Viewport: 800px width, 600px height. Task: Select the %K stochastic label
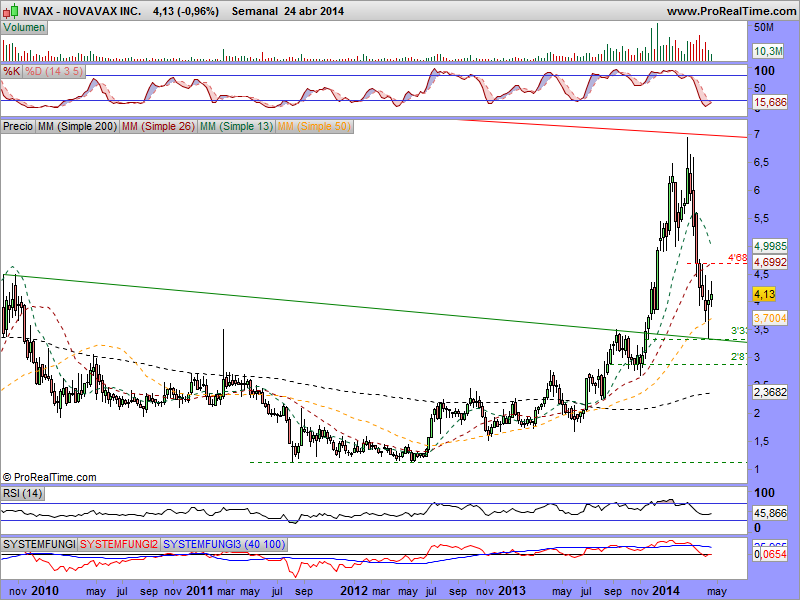point(11,71)
